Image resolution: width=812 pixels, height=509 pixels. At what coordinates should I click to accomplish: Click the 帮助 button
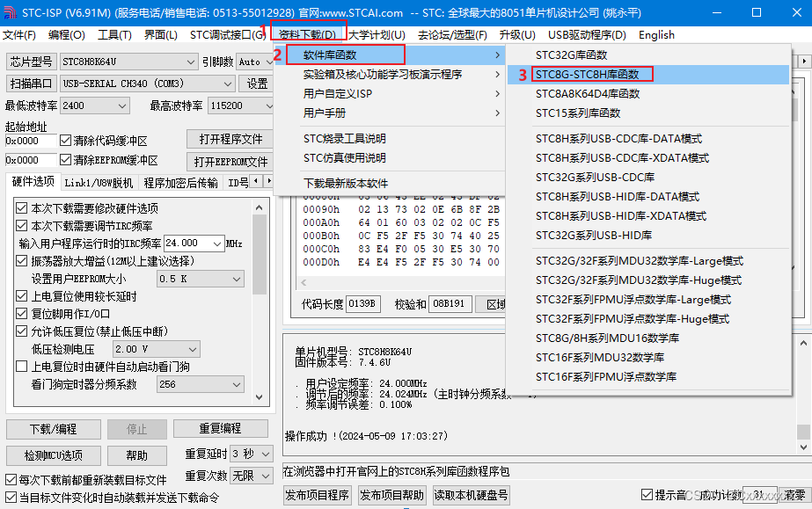(x=137, y=455)
